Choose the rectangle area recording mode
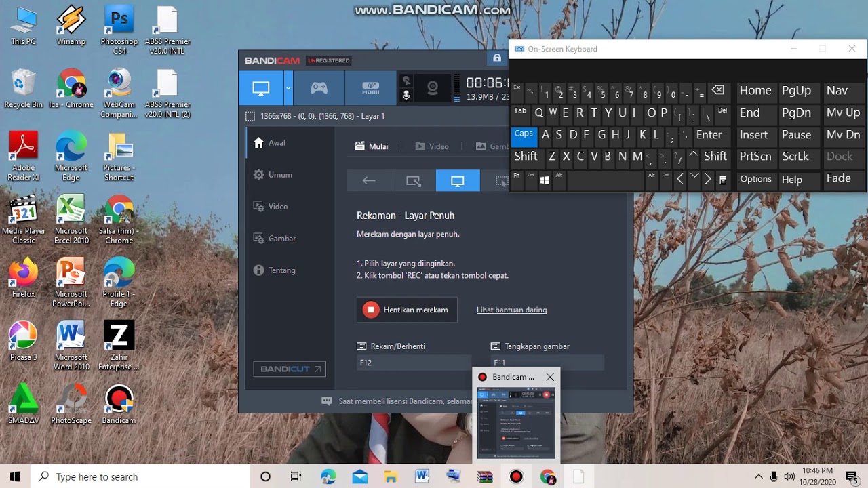 (413, 181)
